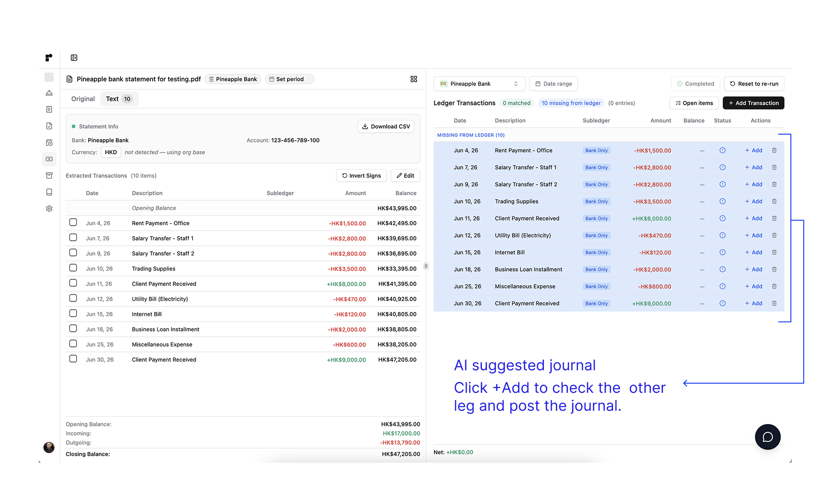
Task: Check the Rent Payment - Office checkbox
Action: 73,222
